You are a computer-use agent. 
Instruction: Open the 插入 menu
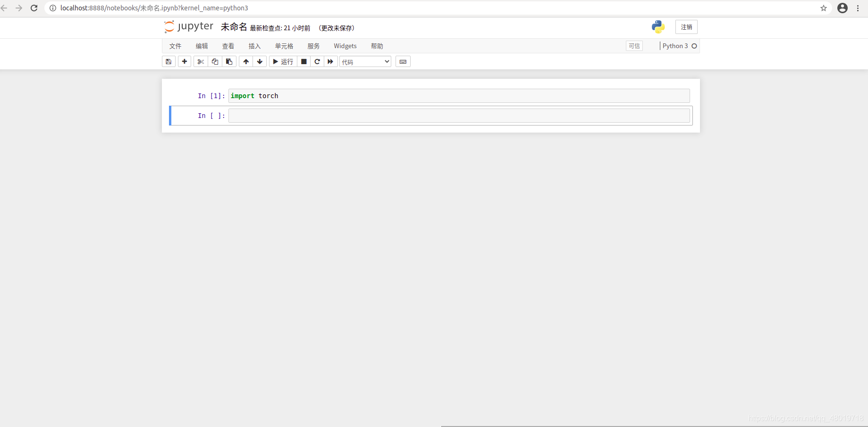[254, 46]
